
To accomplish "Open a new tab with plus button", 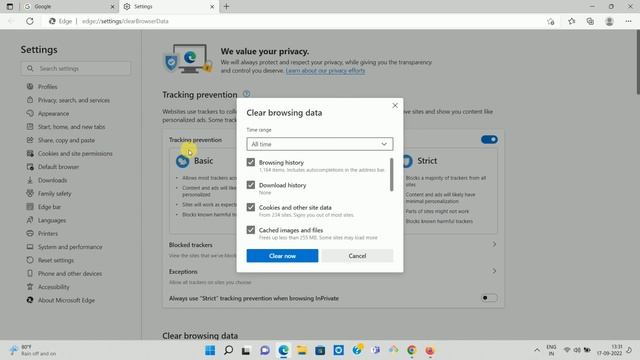I will [x=227, y=7].
